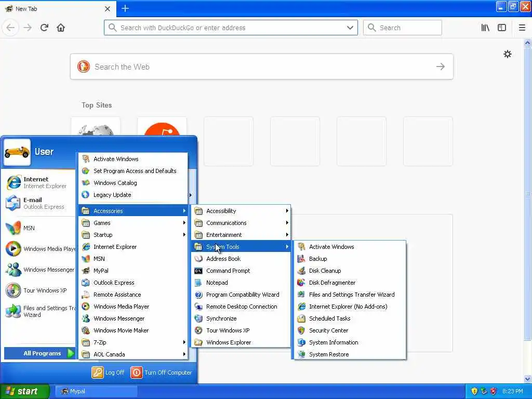Screen dimensions: 532x399
Task: Open Notepad
Action: pos(241,282)
